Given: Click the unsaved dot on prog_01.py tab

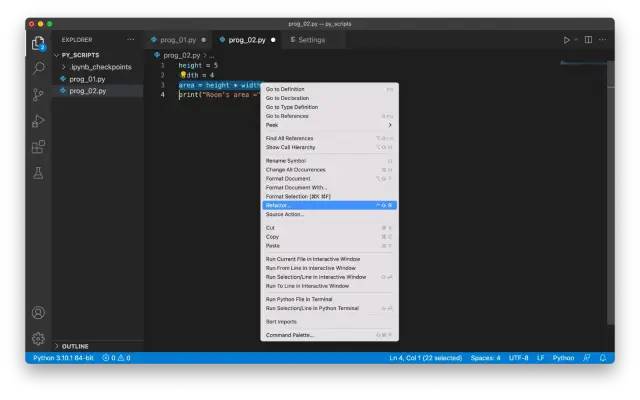Looking at the screenshot, I should coord(203,40).
